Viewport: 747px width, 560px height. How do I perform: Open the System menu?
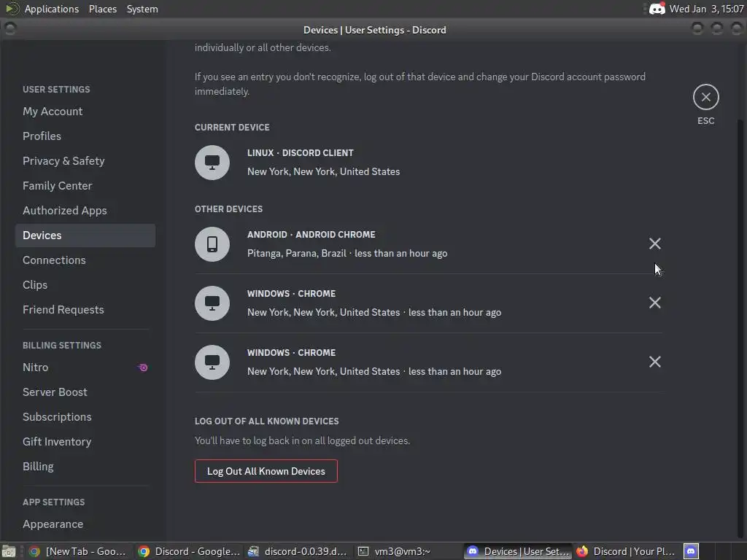click(142, 9)
